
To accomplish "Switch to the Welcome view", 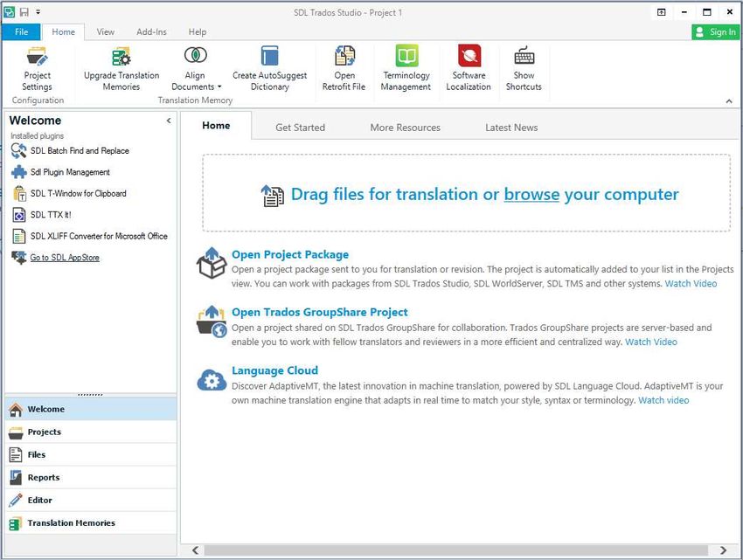I will click(91, 409).
